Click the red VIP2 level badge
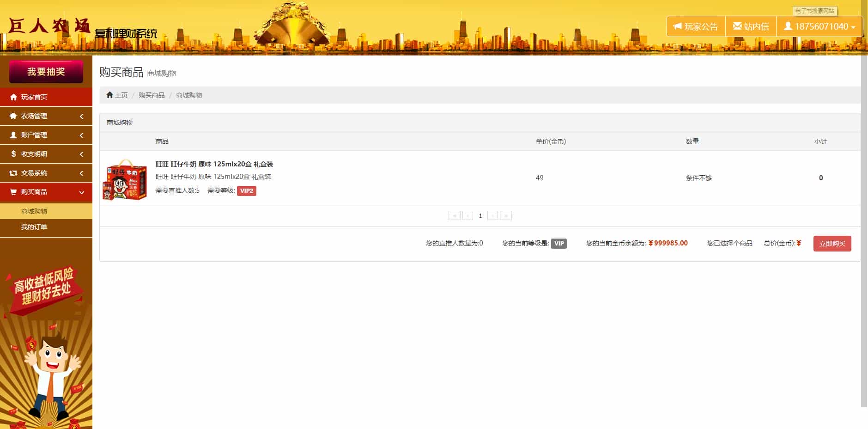Screen dimensions: 868x429 tap(247, 191)
